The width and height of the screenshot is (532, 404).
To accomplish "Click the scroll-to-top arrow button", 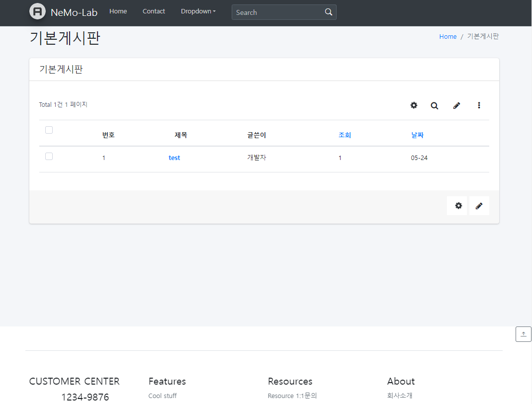I will click(x=523, y=334).
